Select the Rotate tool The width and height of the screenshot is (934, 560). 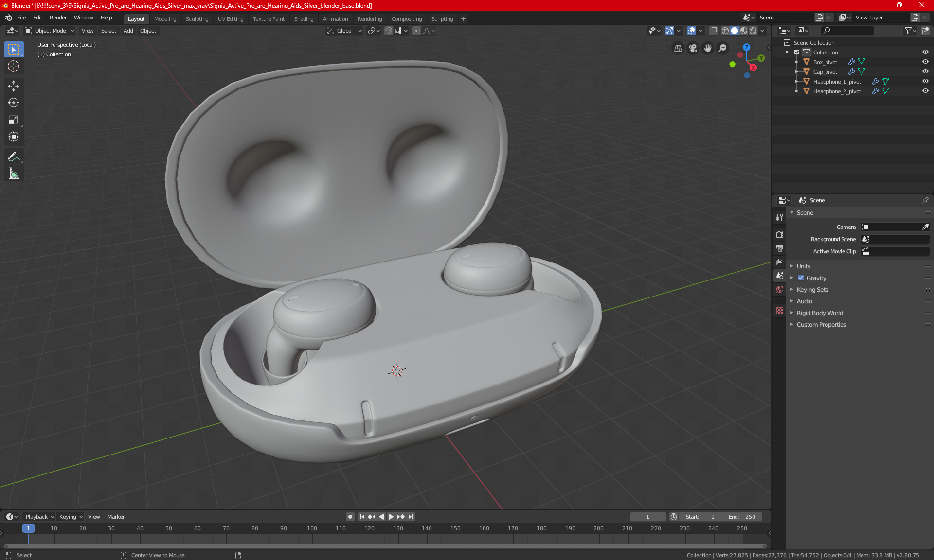tap(14, 103)
